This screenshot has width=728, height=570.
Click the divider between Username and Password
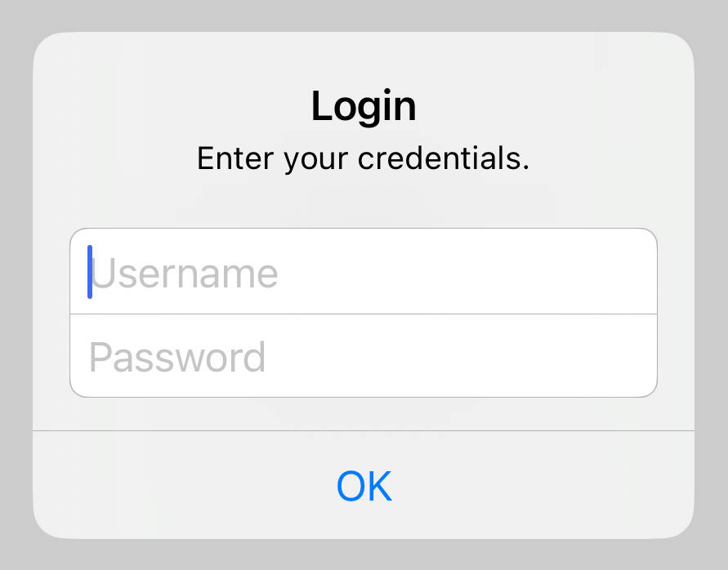pos(364,314)
